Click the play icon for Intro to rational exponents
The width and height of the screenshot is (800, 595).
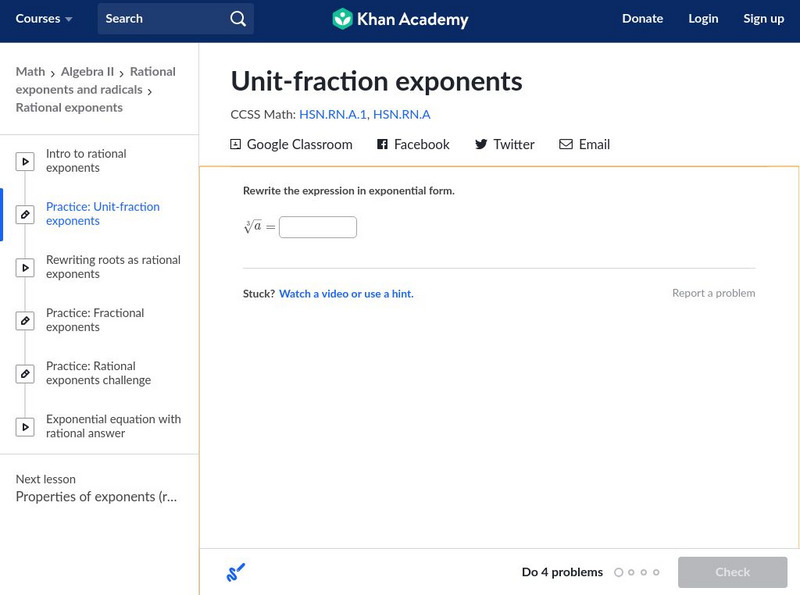tap(26, 161)
